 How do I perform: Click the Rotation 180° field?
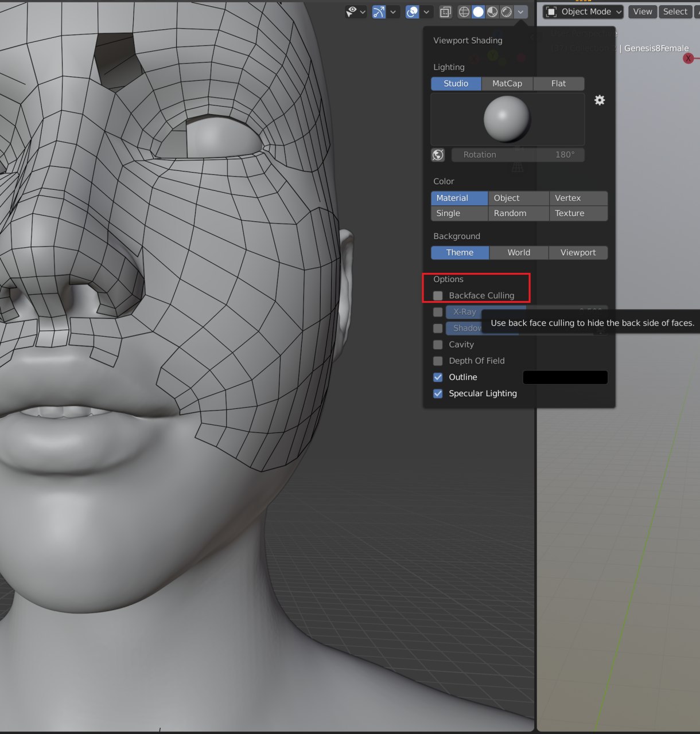click(518, 155)
